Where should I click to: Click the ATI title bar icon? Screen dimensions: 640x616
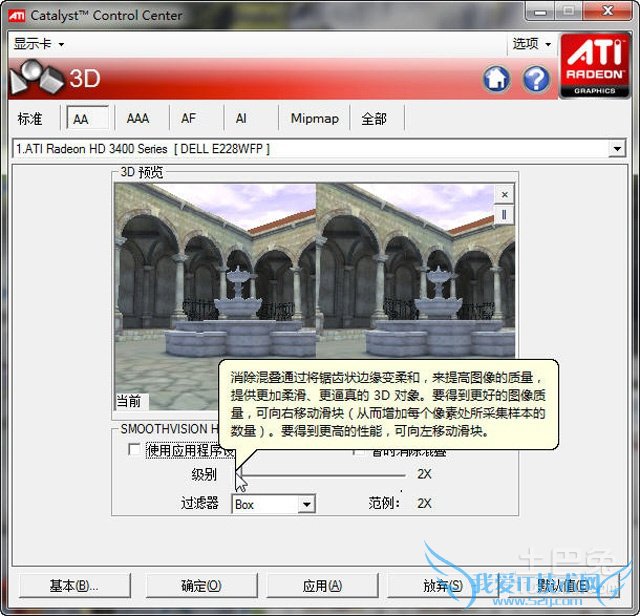click(17, 16)
